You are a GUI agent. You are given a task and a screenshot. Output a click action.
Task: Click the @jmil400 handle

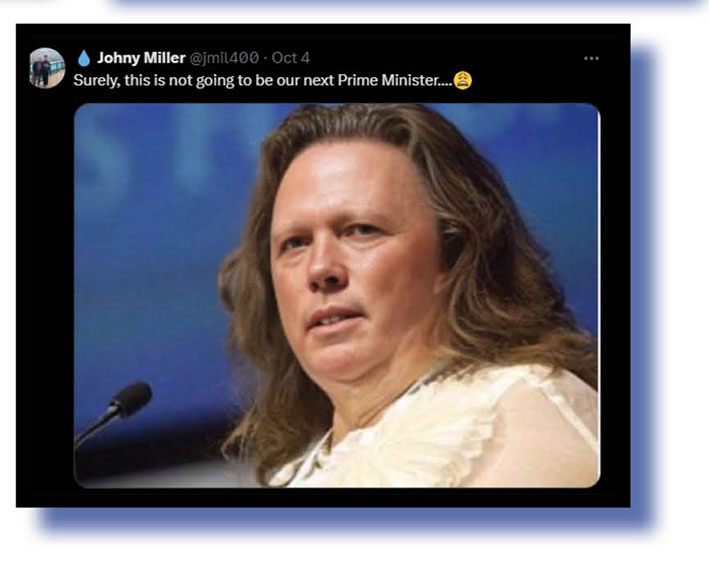[x=224, y=58]
